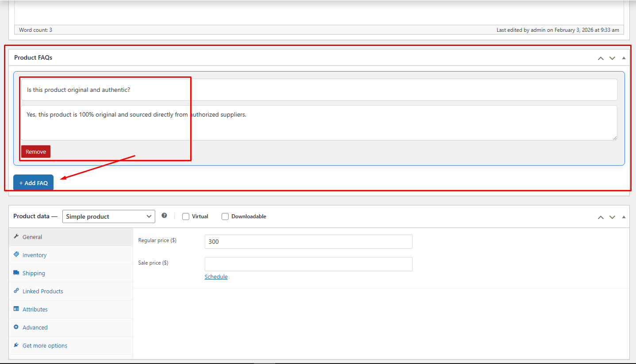Click the Shipping truck icon
This screenshot has height=364, width=636.
pyautogui.click(x=16, y=273)
